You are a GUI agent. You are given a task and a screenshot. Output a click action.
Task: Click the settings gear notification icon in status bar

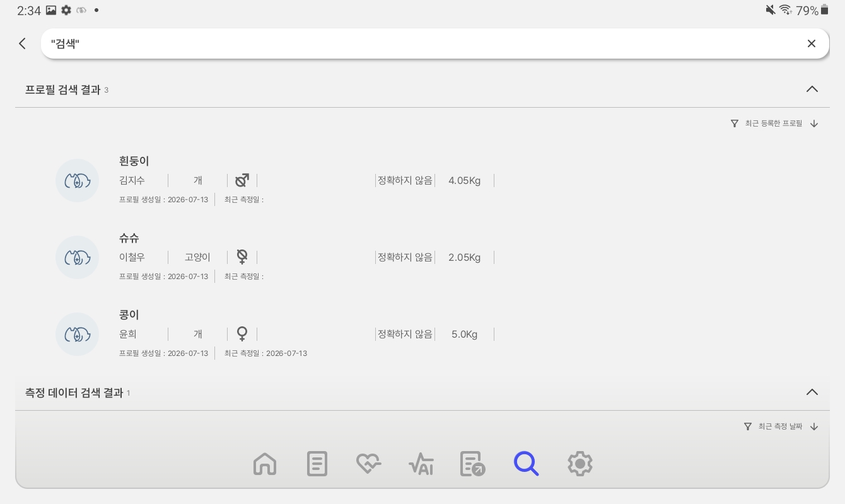pos(66,10)
